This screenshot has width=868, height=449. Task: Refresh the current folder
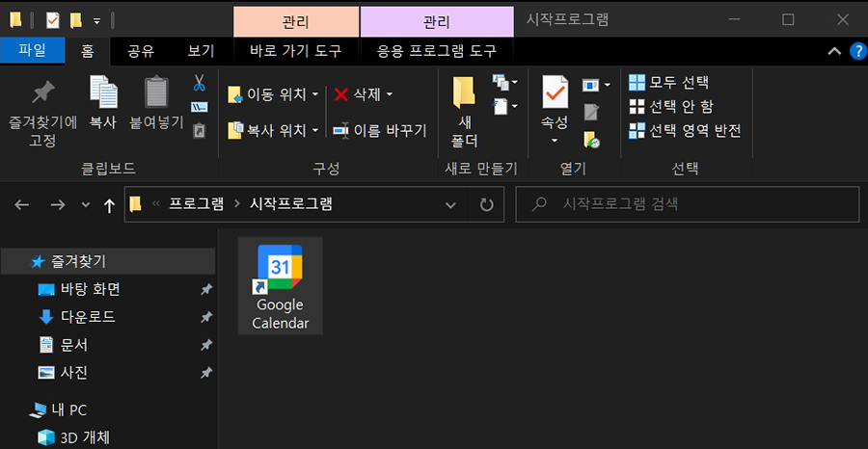coord(486,205)
